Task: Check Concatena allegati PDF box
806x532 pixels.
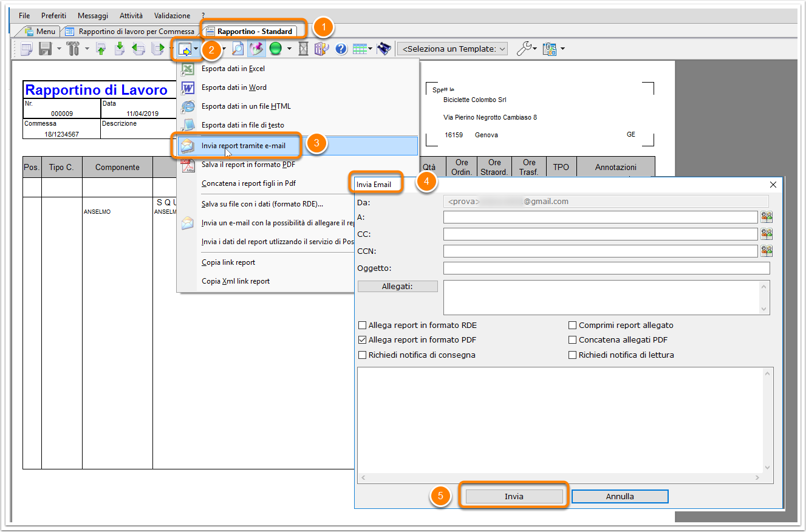Action: click(x=572, y=340)
